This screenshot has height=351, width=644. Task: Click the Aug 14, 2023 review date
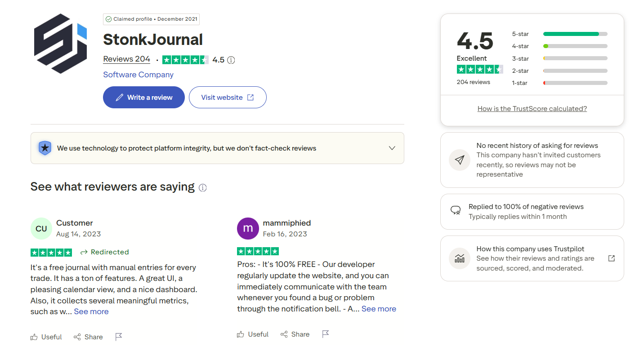click(x=78, y=234)
